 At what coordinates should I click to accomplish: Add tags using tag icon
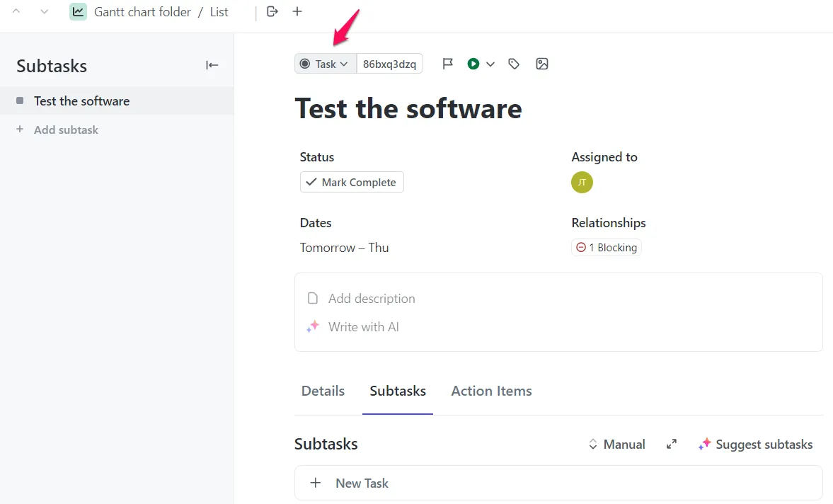514,64
